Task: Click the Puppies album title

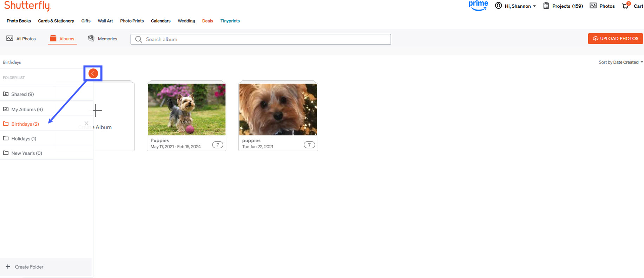Action: [160, 140]
